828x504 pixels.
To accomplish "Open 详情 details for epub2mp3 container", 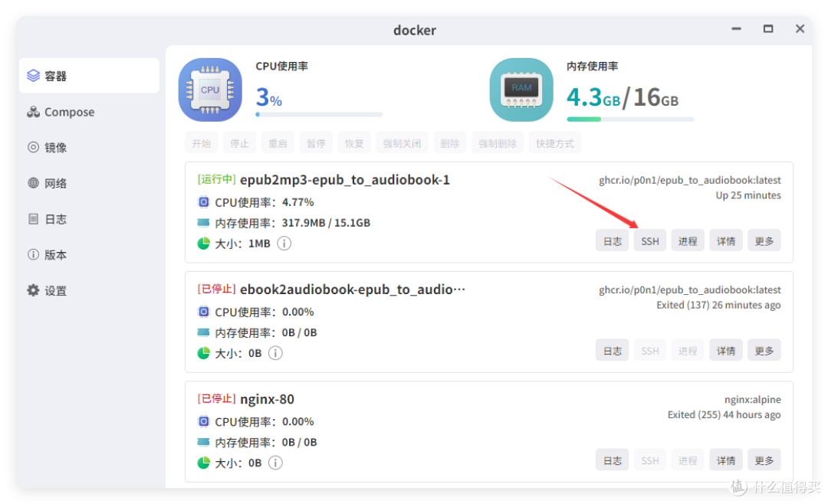I will pyautogui.click(x=726, y=241).
